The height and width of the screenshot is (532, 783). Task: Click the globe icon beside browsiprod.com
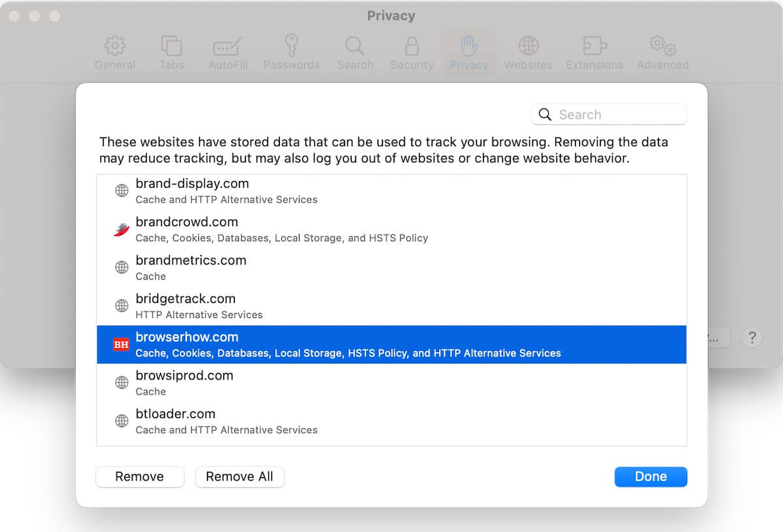[121, 383]
